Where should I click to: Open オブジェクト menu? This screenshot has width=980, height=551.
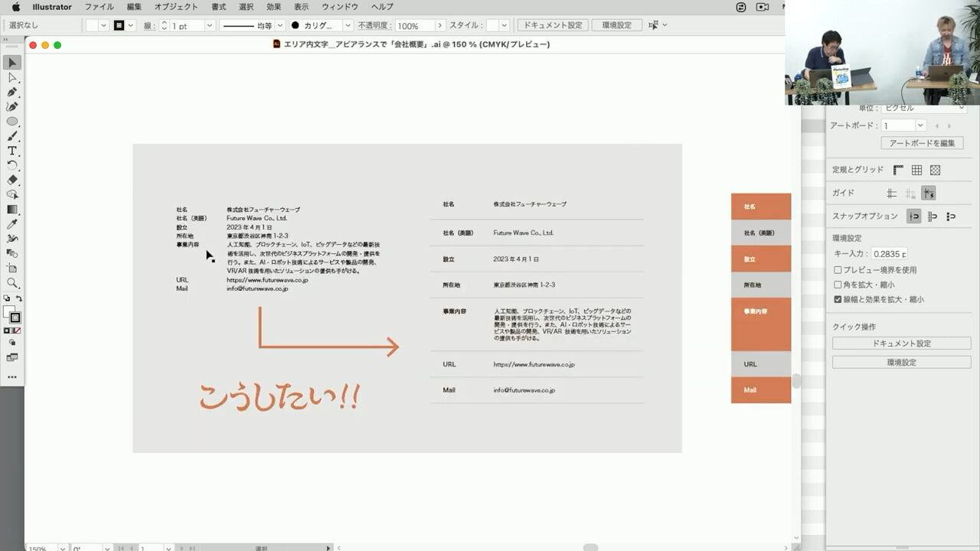click(x=176, y=7)
